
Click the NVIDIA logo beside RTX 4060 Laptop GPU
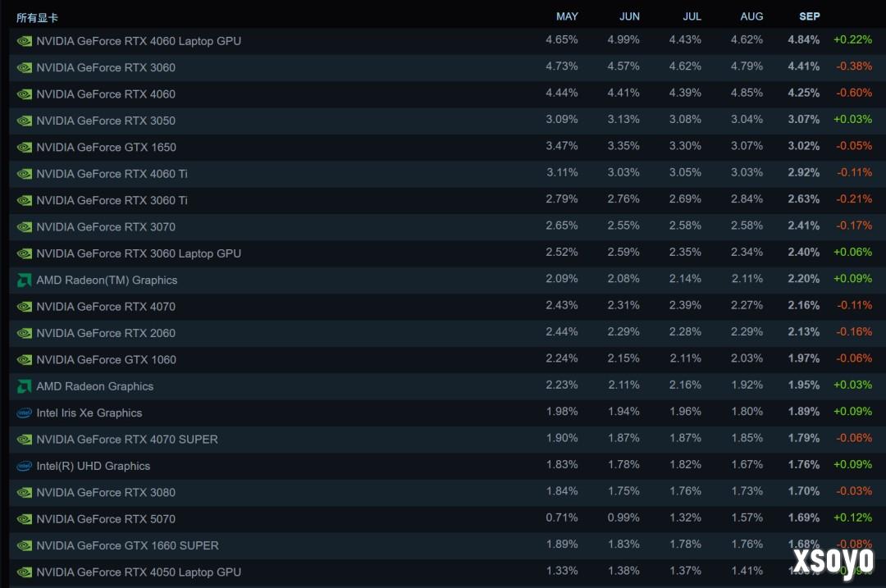pyautogui.click(x=24, y=41)
